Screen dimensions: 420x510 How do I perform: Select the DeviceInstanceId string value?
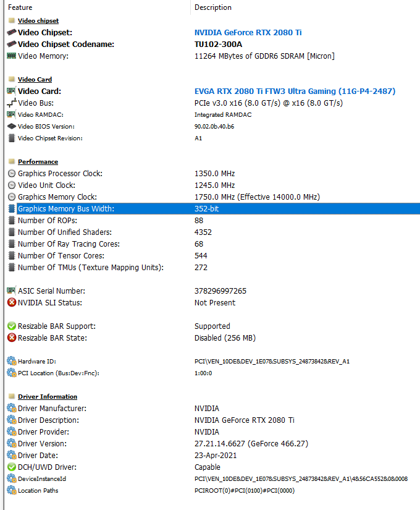coord(301,478)
